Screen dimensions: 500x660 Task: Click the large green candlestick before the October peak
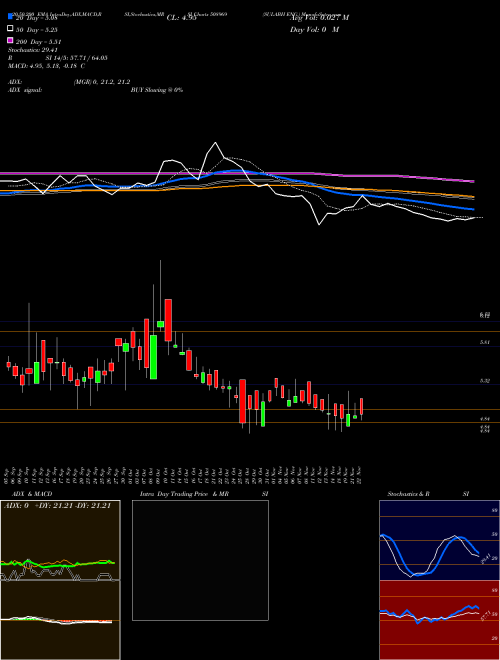coord(154,357)
